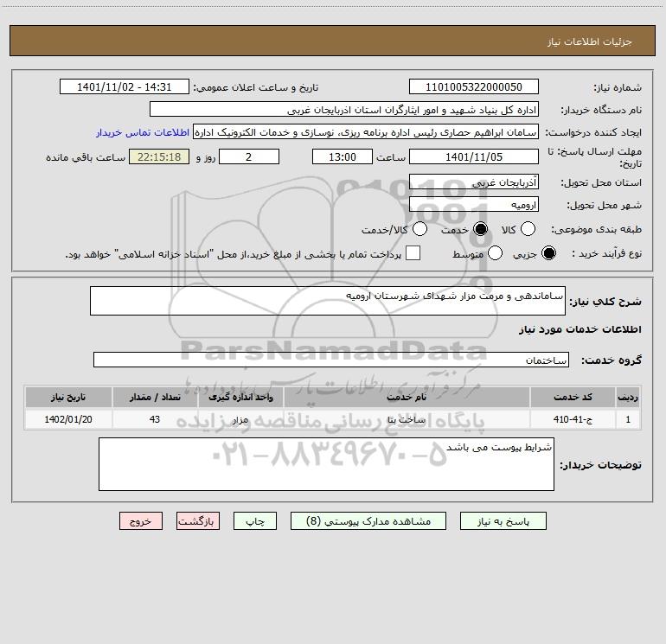Select the خدمت radio button

click(480, 229)
